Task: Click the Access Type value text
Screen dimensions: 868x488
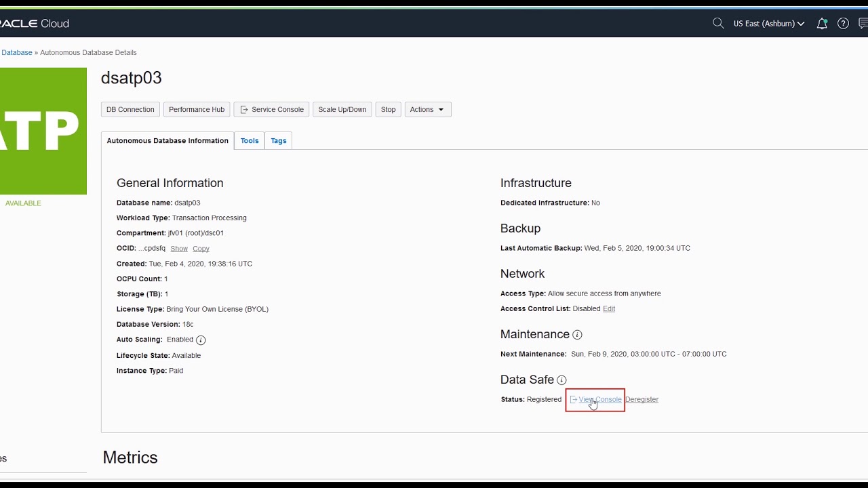Action: pyautogui.click(x=604, y=293)
